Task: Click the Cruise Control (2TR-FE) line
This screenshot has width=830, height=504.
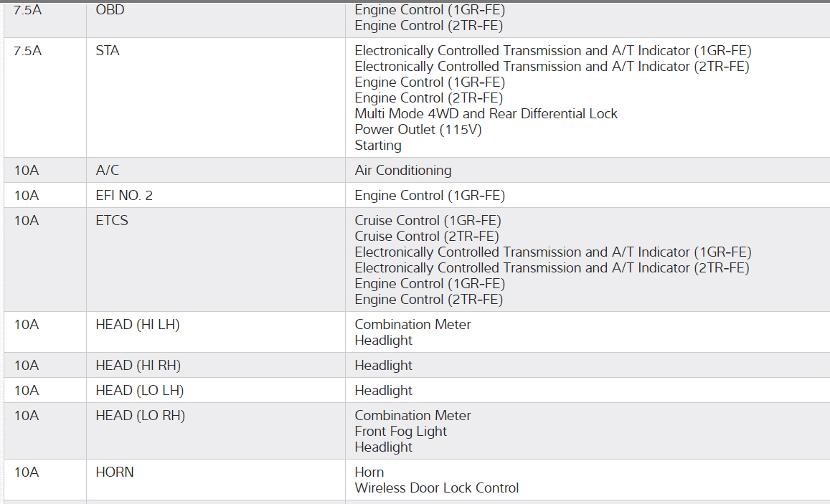Action: pos(427,236)
